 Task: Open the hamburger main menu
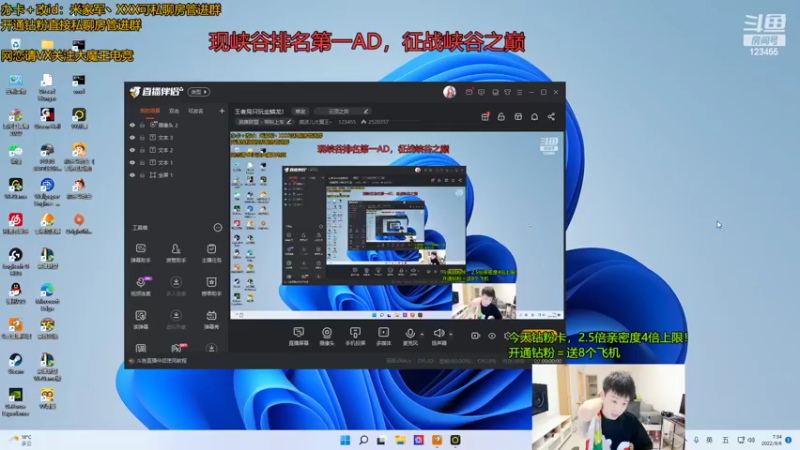[519, 92]
